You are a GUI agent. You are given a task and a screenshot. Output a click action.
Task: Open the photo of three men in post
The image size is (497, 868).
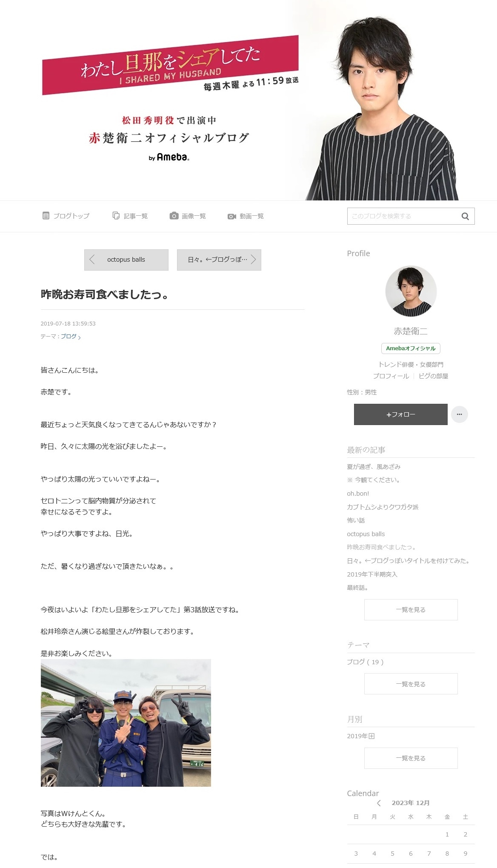[126, 723]
